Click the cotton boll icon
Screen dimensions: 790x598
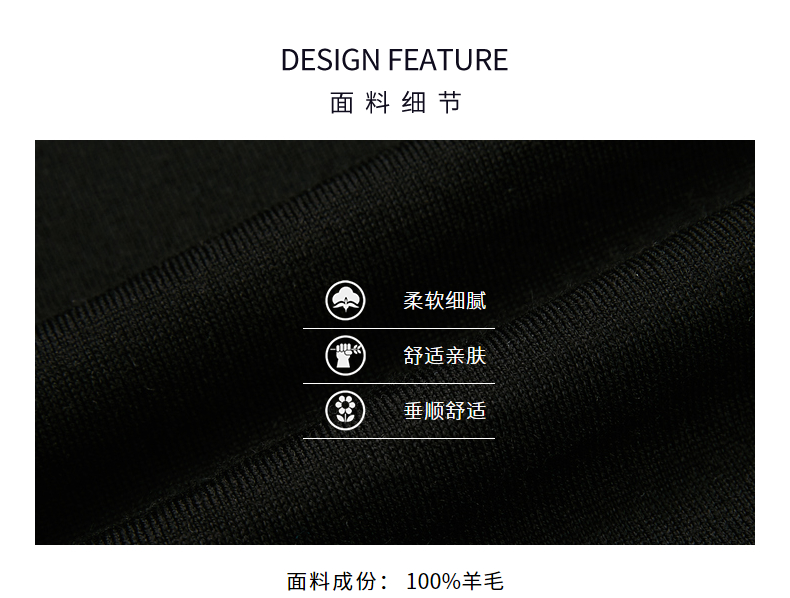point(345,301)
